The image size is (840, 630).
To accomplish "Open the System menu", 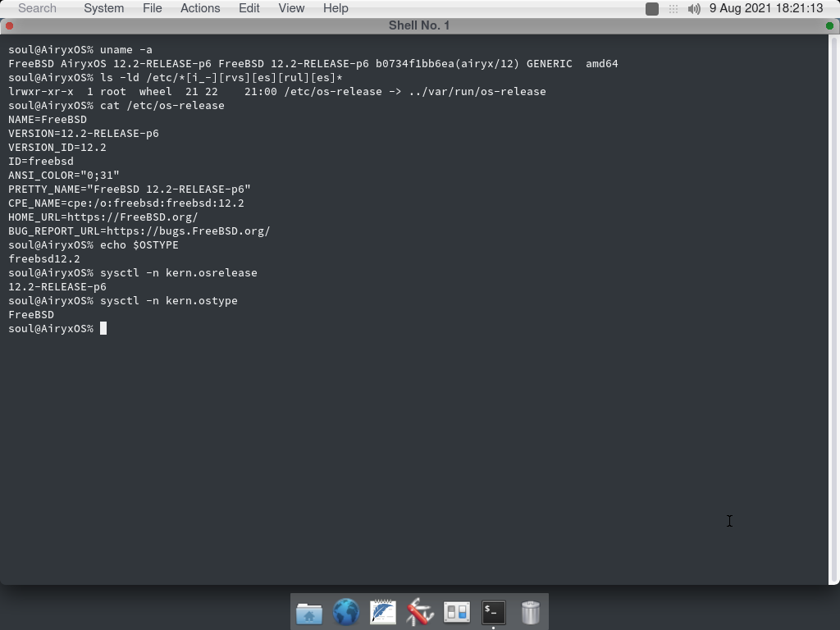I will point(104,8).
